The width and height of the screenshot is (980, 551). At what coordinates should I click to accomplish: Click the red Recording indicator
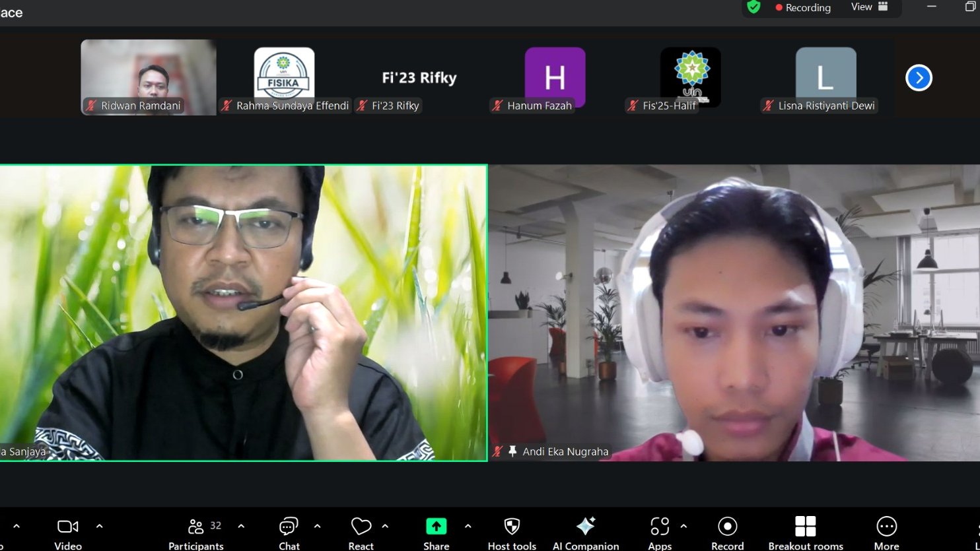coord(803,8)
